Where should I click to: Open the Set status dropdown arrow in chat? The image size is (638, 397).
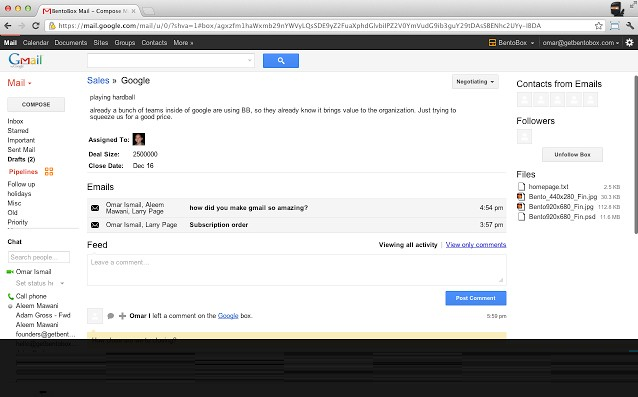click(62, 283)
